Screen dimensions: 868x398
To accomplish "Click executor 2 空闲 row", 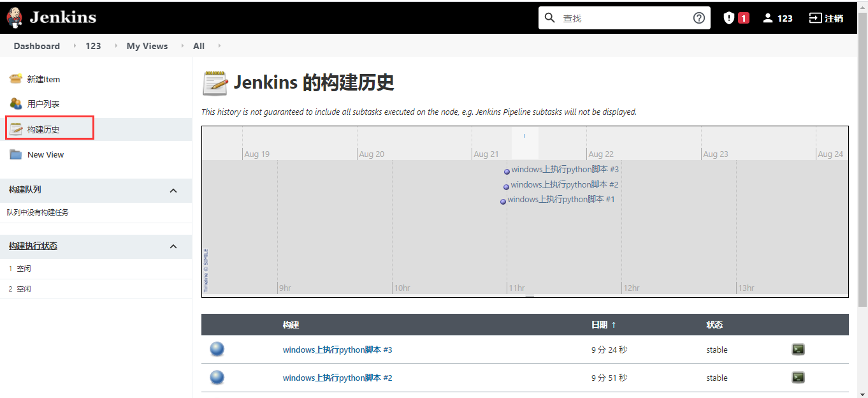I will click(x=96, y=289).
